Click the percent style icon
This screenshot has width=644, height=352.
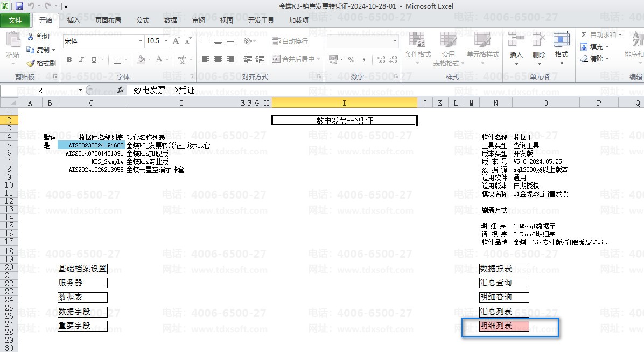coord(351,60)
